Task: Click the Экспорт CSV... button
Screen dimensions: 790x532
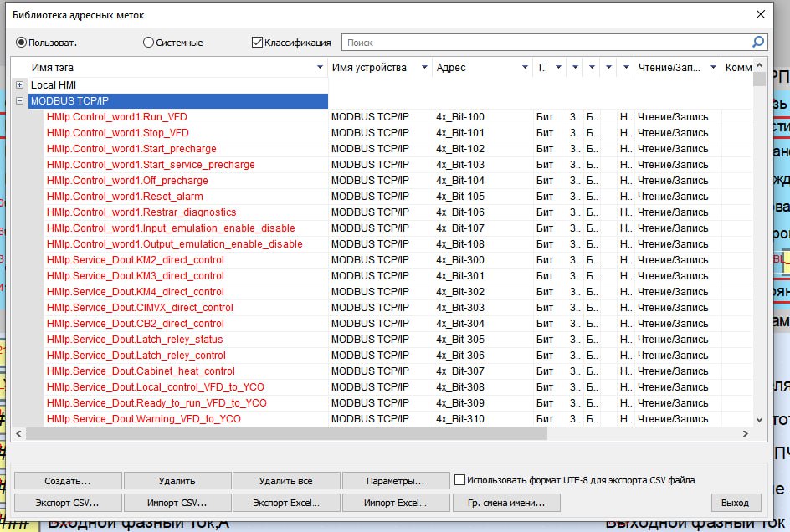Action: 68,503
